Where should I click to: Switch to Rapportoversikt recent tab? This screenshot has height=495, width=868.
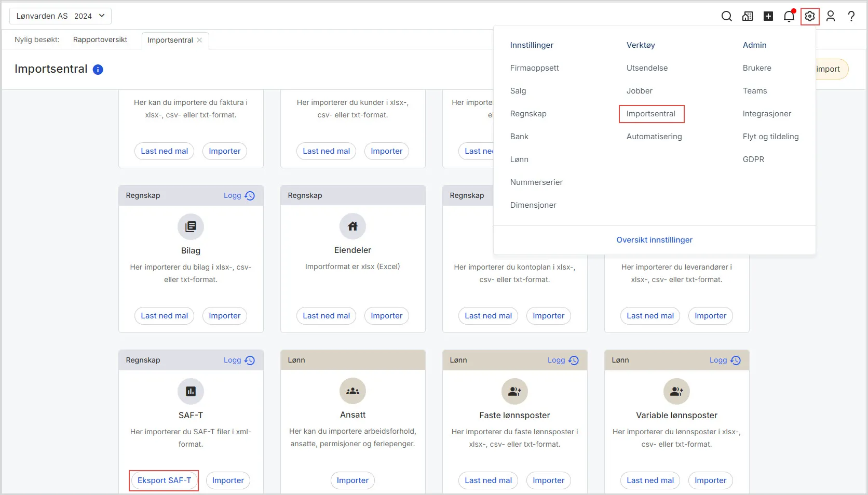coord(100,39)
